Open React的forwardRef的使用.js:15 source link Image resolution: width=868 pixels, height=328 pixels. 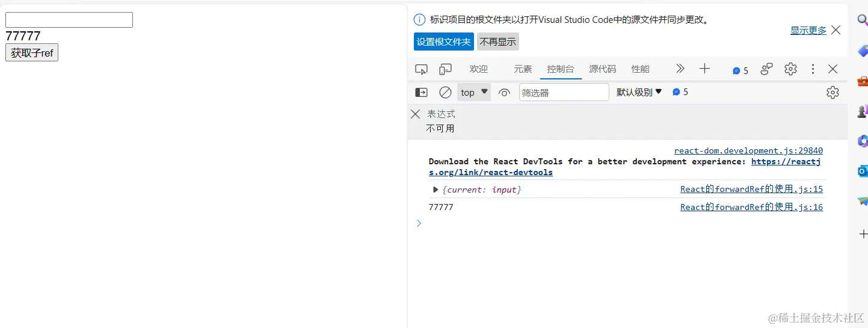[751, 189]
